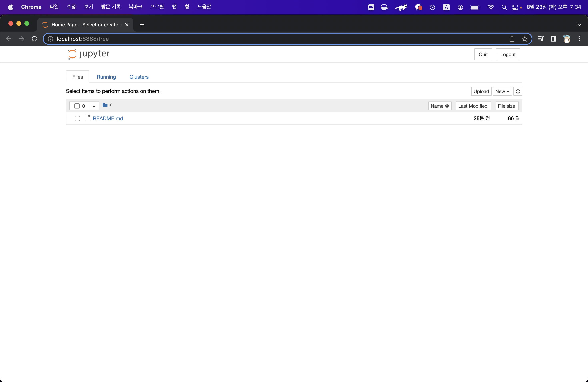Open macOS Spotlight search icon
Viewport: 588px width, 382px height.
(x=504, y=7)
